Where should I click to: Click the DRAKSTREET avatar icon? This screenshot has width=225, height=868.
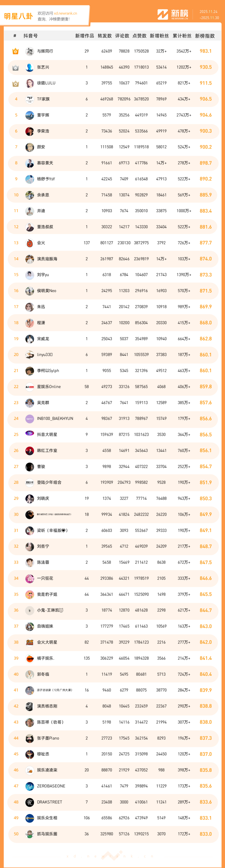30,802
